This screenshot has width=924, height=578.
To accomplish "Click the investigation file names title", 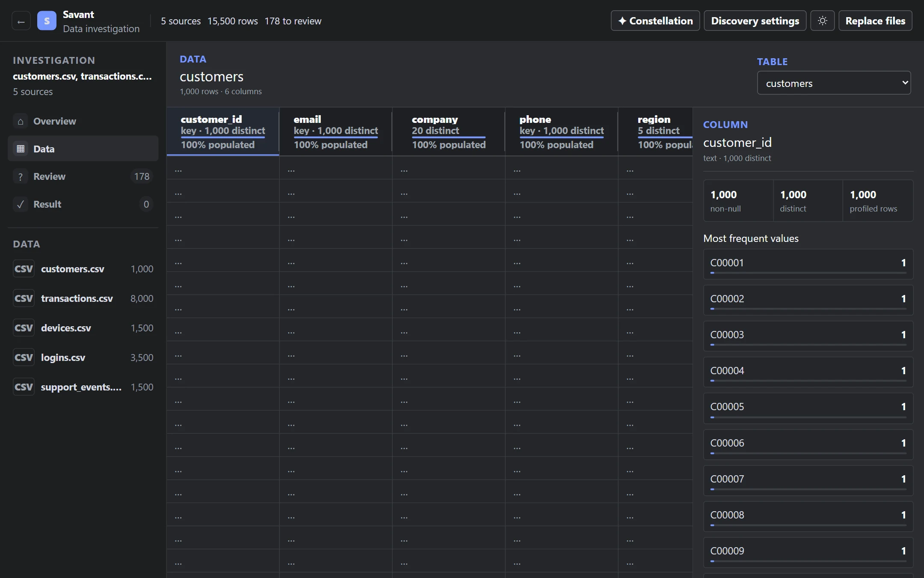I will 82,76.
